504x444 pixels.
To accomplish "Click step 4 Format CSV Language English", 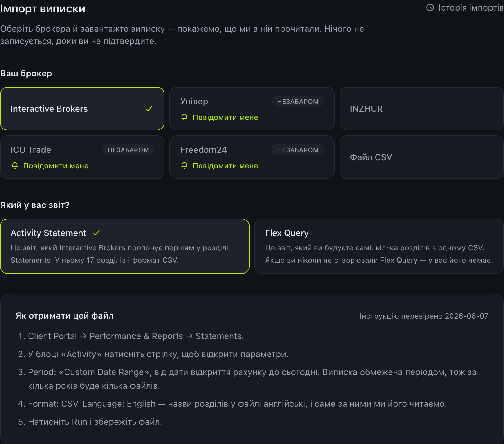I will pos(237,404).
